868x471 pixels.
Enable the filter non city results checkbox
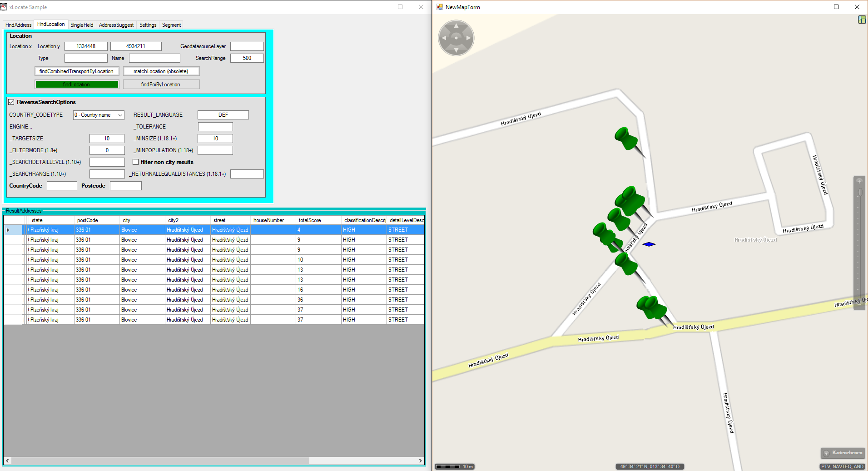tap(136, 162)
